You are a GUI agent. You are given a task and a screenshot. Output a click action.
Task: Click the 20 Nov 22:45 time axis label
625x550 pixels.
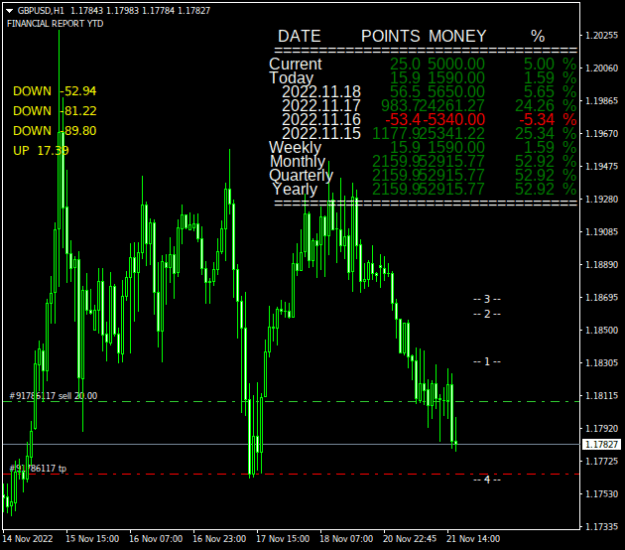[410, 539]
